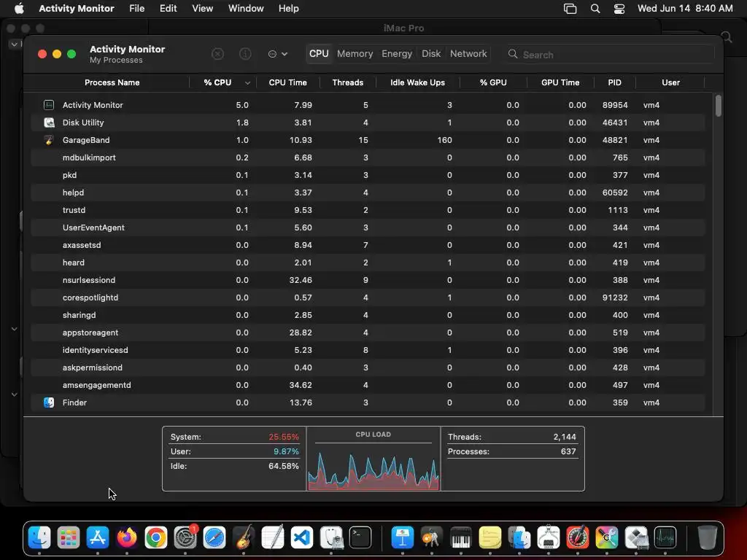Click the Finder row icon in process list
Screen dimensions: 747x560
49,402
